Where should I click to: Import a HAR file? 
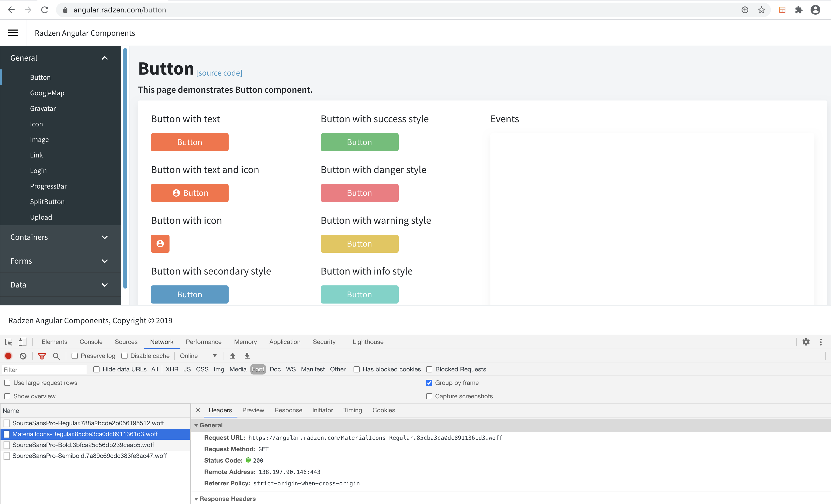233,356
